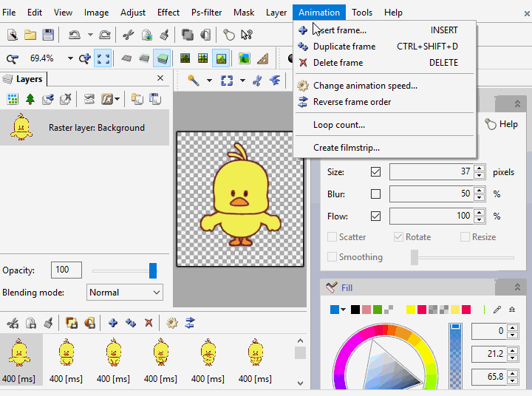Open the Effect menu
The width and height of the screenshot is (532, 396).
(x=168, y=13)
